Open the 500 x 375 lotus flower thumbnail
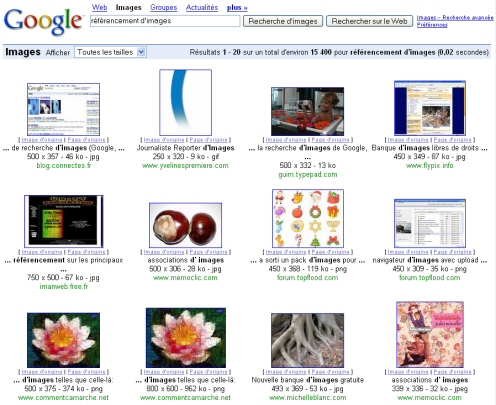 [63, 340]
